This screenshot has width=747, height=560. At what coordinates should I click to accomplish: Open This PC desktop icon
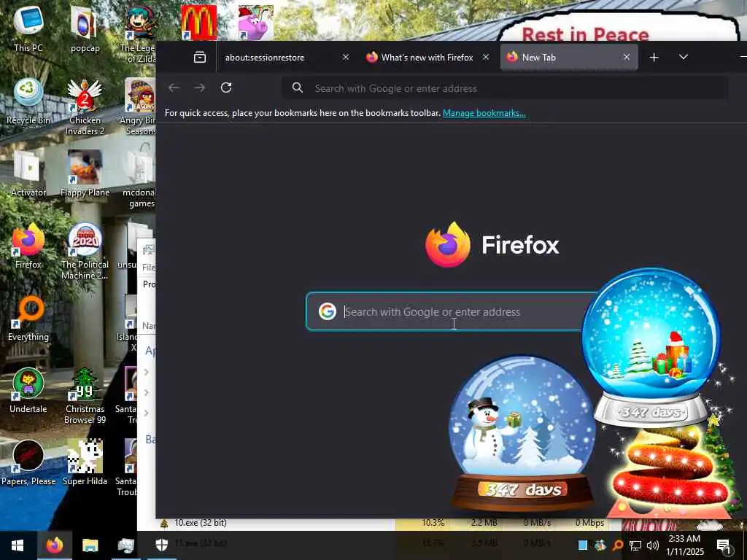coord(28,28)
